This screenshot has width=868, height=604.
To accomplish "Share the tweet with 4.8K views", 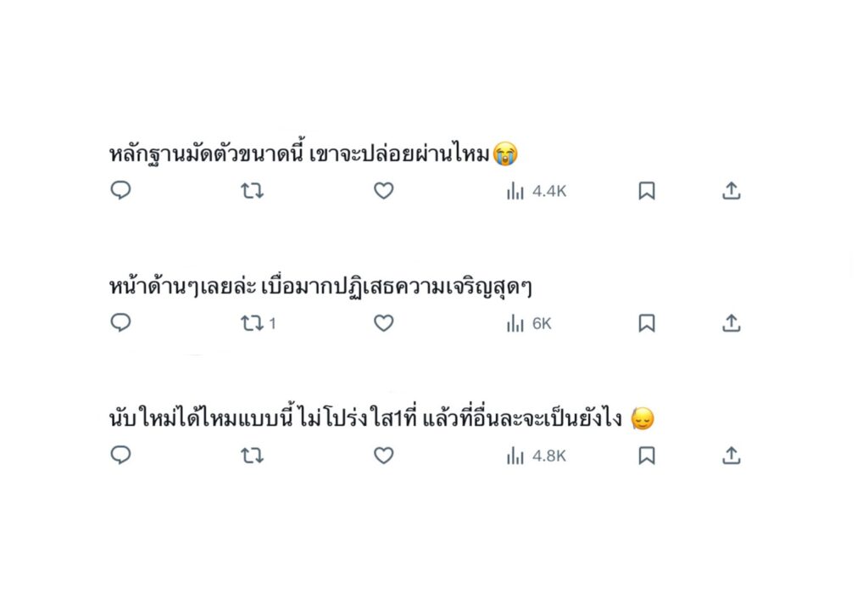I will (x=732, y=456).
